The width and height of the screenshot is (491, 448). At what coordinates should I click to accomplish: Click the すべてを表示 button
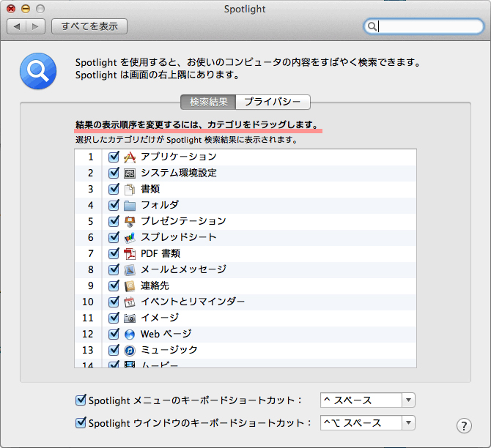89,26
